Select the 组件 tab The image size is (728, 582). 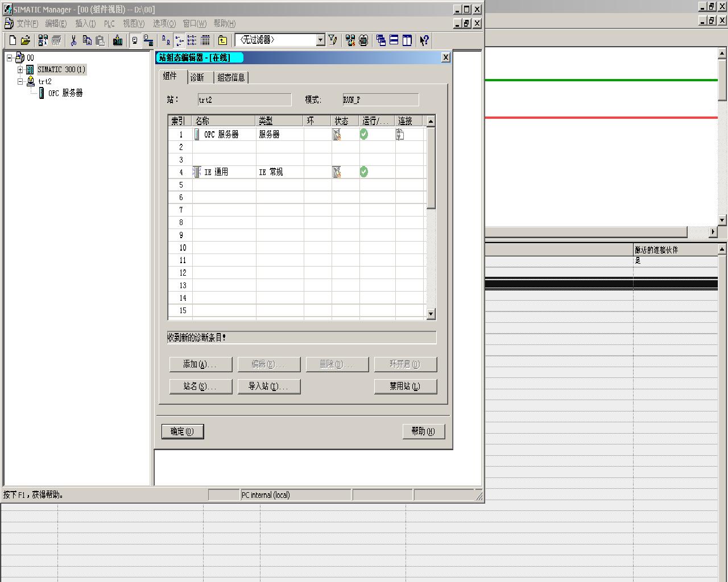170,76
